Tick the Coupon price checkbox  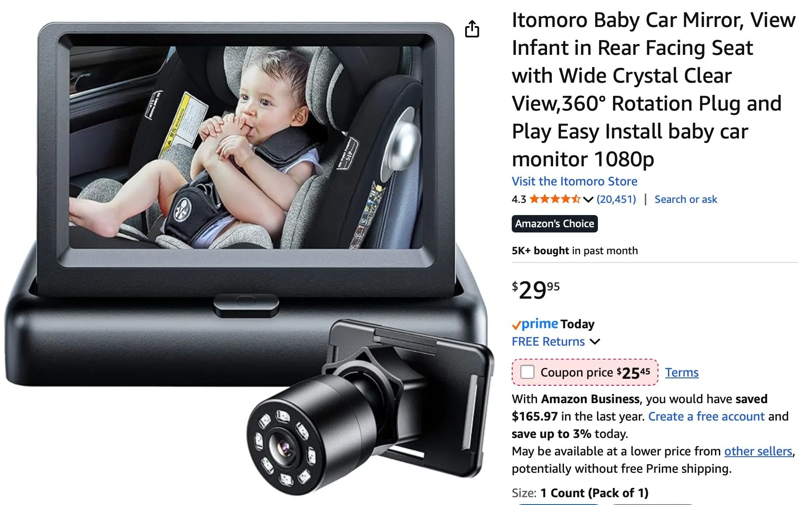(527, 372)
